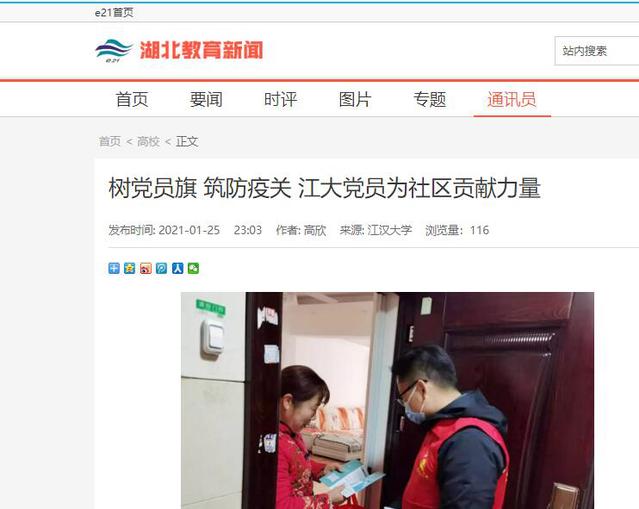This screenshot has height=509, width=639.
Task: Open the 要闻 navigation tab
Action: tap(206, 100)
